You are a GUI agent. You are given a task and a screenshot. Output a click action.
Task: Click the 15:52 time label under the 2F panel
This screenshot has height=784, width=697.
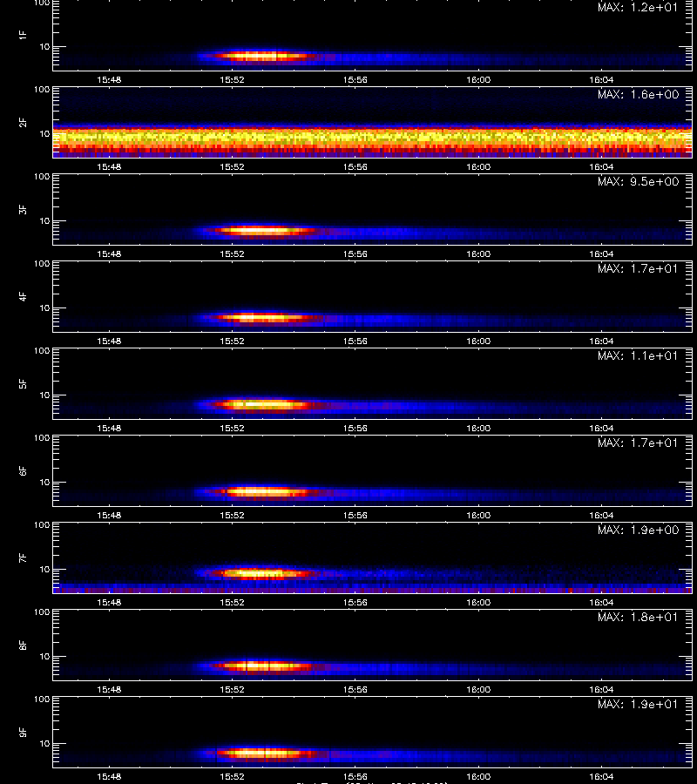pyautogui.click(x=232, y=166)
